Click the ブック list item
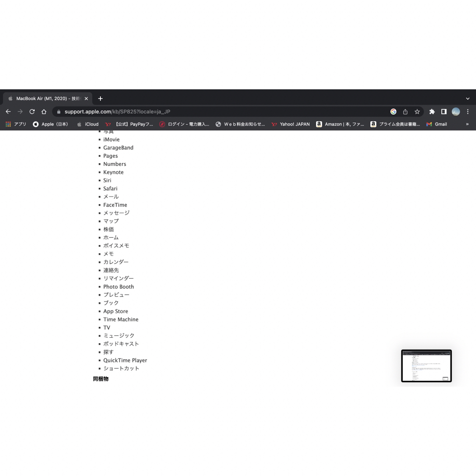This screenshot has width=476, height=476. 111,303
